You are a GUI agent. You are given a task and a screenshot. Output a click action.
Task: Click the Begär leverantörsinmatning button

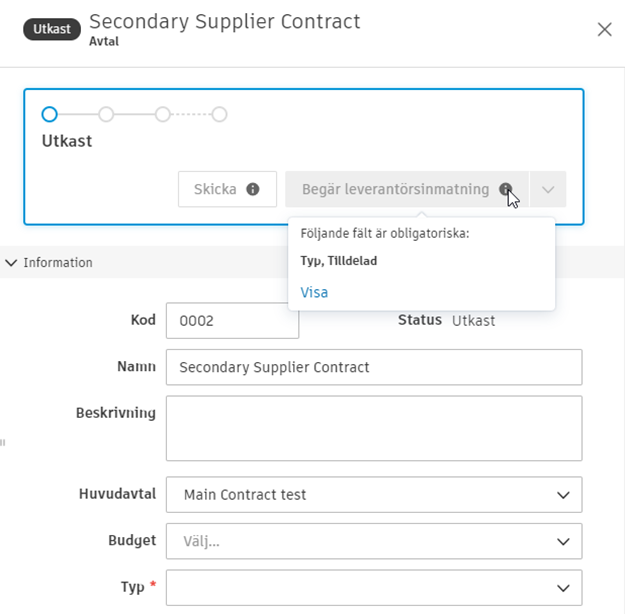point(395,189)
